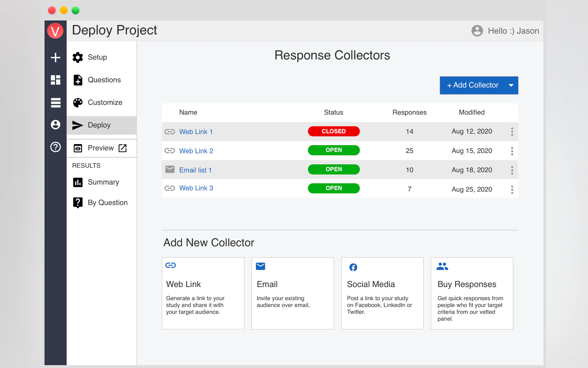Select the list lines icon in sidebar
Screen dimensions: 588x368
(x=55, y=102)
